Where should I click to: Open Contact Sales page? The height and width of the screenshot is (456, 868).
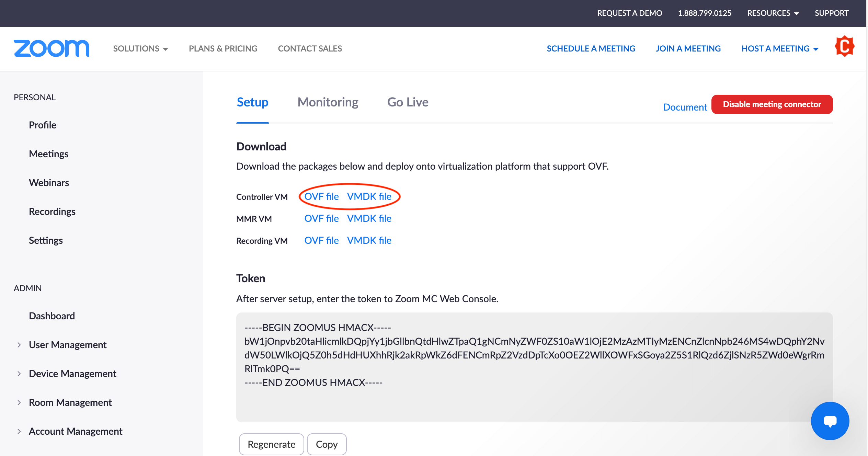(x=310, y=48)
